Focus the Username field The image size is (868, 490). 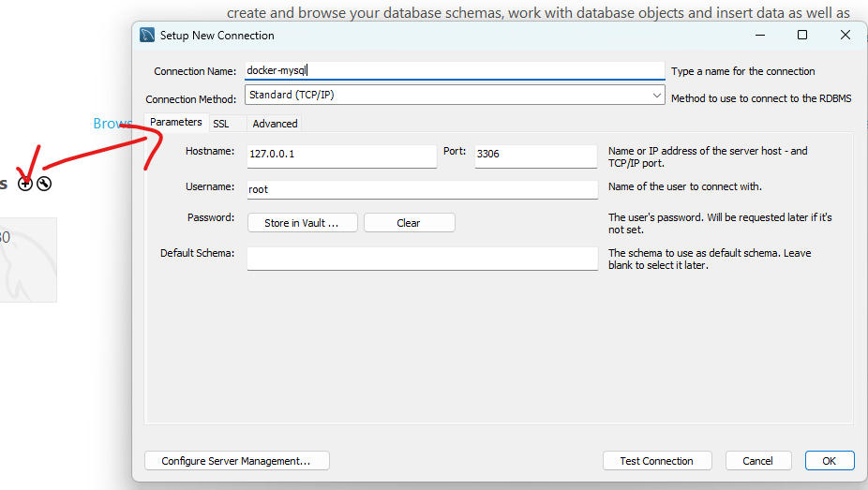[x=423, y=189]
